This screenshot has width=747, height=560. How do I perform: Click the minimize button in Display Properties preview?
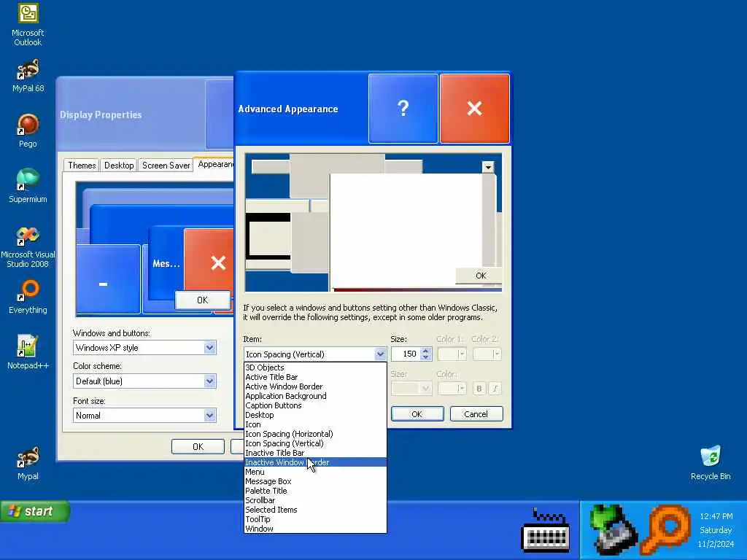[108, 279]
